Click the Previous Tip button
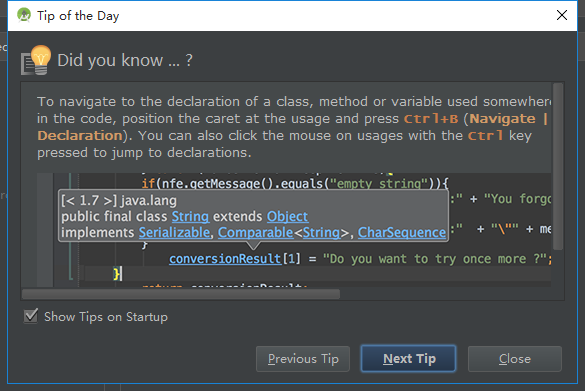The width and height of the screenshot is (585, 391). 303,359
